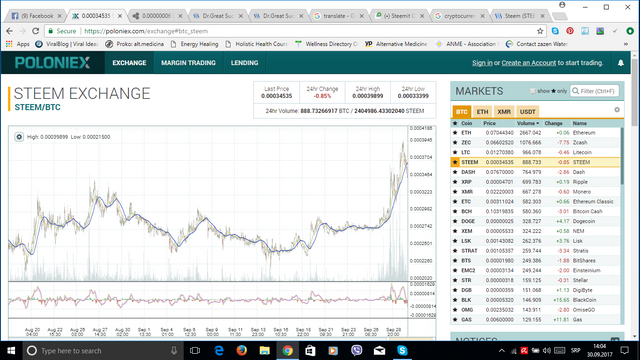Toggle the favorite star for DOGE
The height and width of the screenshot is (360, 640).
click(455, 221)
